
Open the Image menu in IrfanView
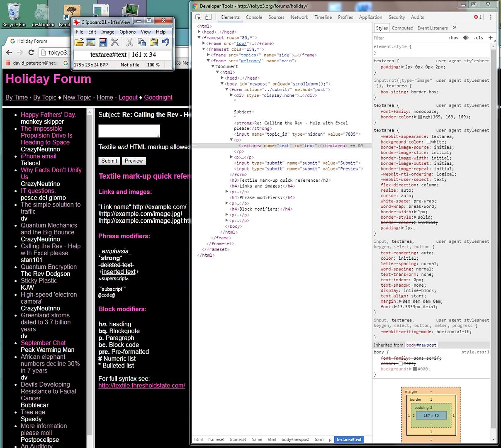tap(107, 32)
